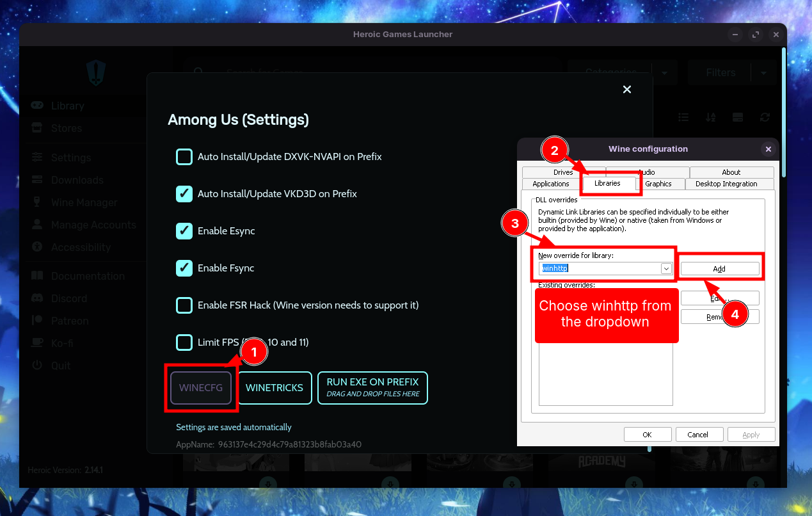Open Library via its gamepad icon
This screenshot has width=812, height=516.
(x=38, y=106)
